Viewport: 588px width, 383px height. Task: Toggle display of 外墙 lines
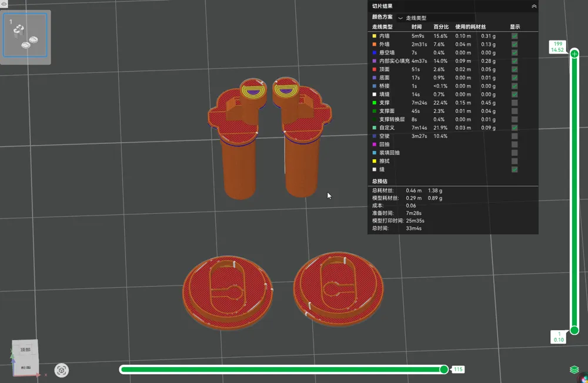click(514, 44)
